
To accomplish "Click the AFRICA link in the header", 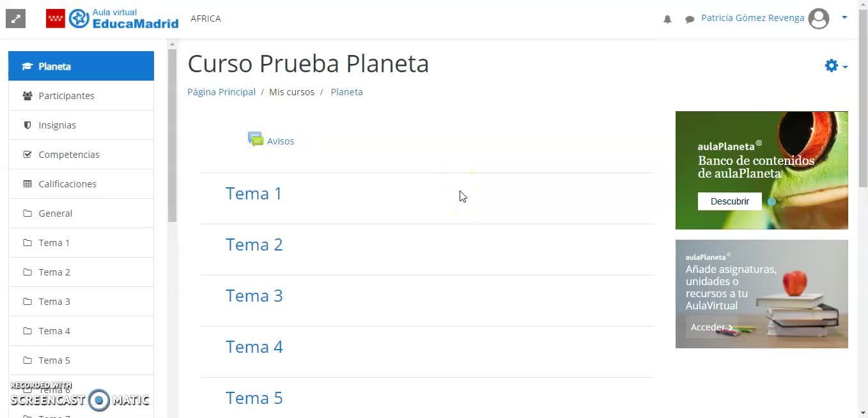I will pyautogui.click(x=206, y=19).
